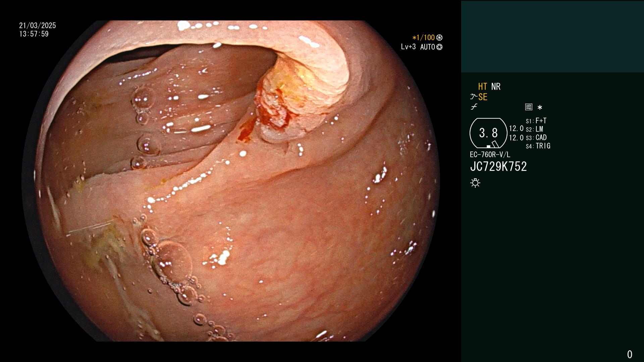Click switch assignment S3: CAD

pos(536,137)
